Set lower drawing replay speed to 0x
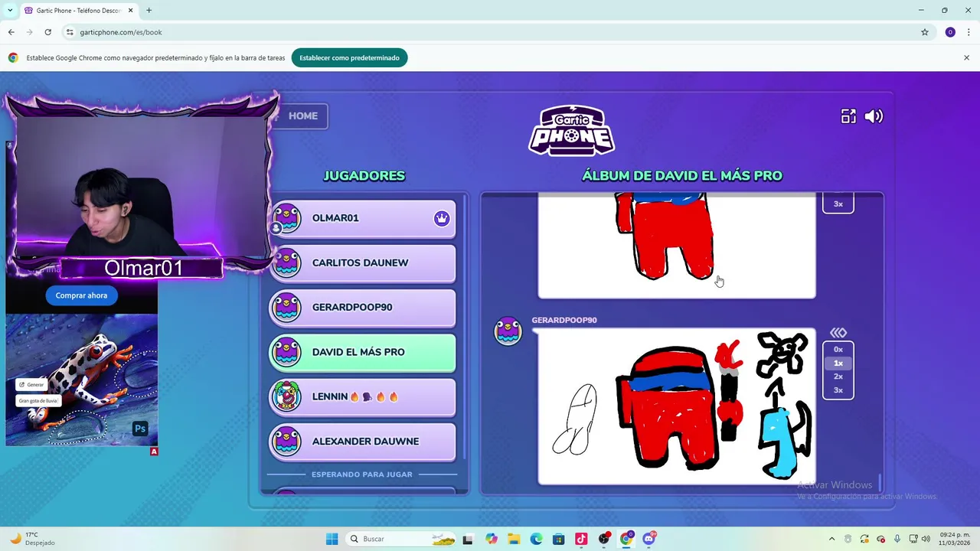Screen dimensions: 980x551 [x=838, y=350]
